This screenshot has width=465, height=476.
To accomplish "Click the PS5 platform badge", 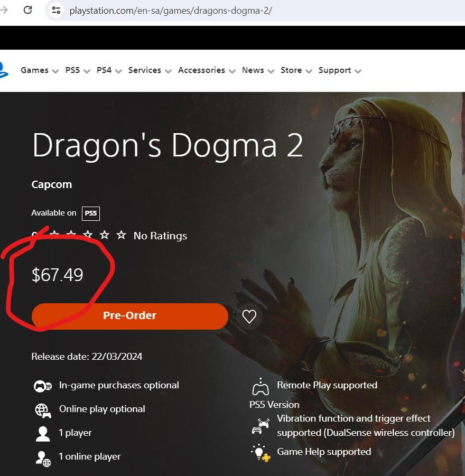I will pyautogui.click(x=91, y=213).
